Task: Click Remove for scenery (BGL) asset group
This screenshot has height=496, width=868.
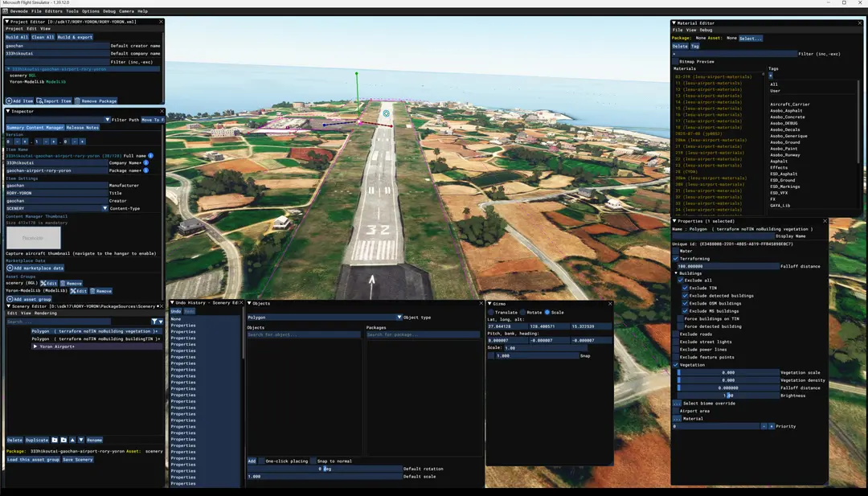Action: click(x=72, y=284)
